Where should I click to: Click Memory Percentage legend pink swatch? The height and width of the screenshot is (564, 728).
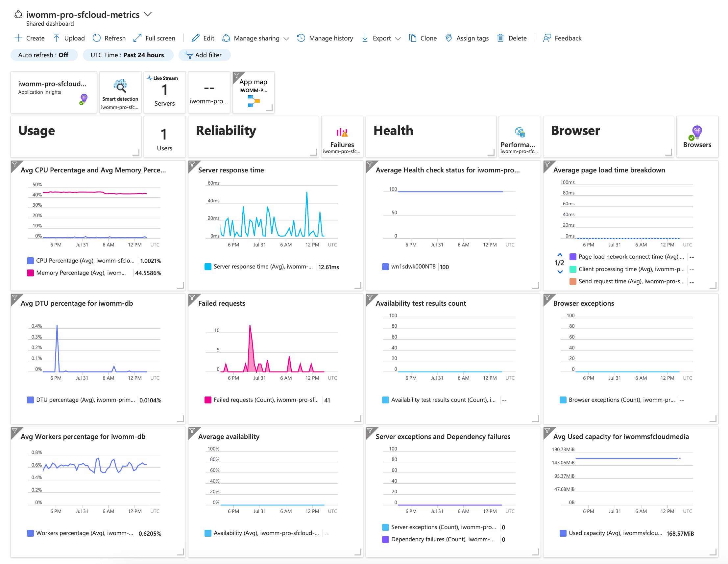pyautogui.click(x=30, y=273)
